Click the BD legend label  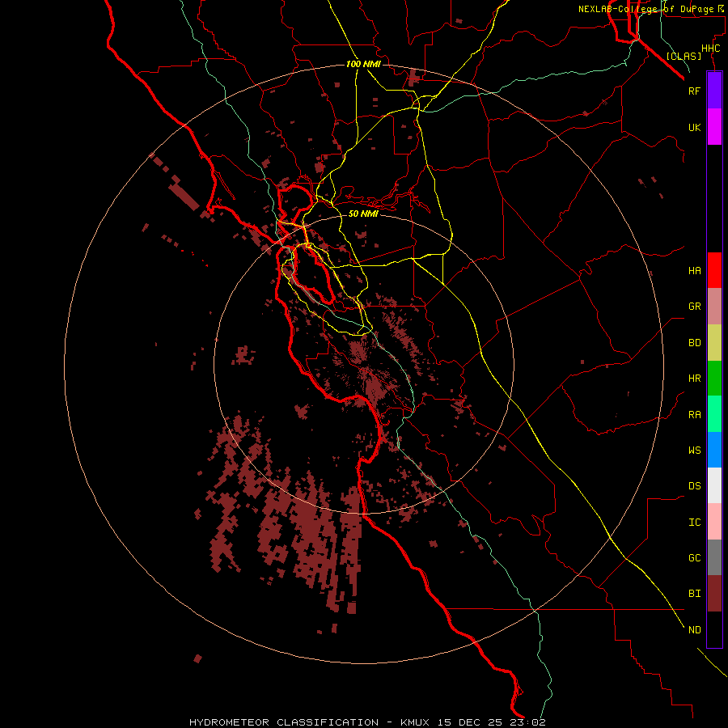[x=694, y=343]
